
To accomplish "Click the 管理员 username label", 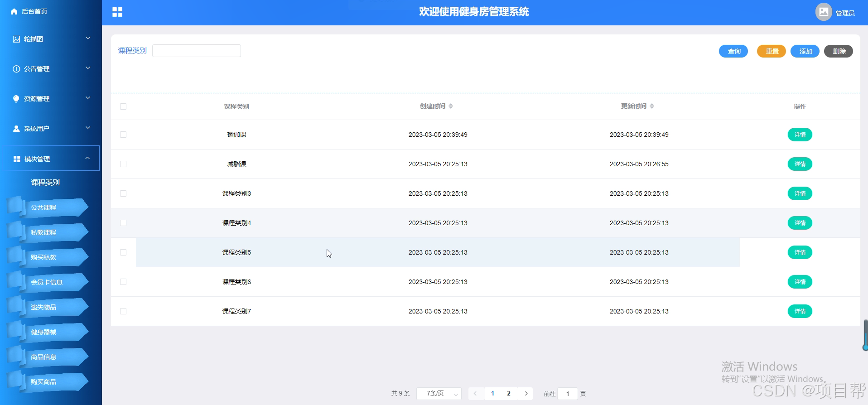I will (x=845, y=13).
